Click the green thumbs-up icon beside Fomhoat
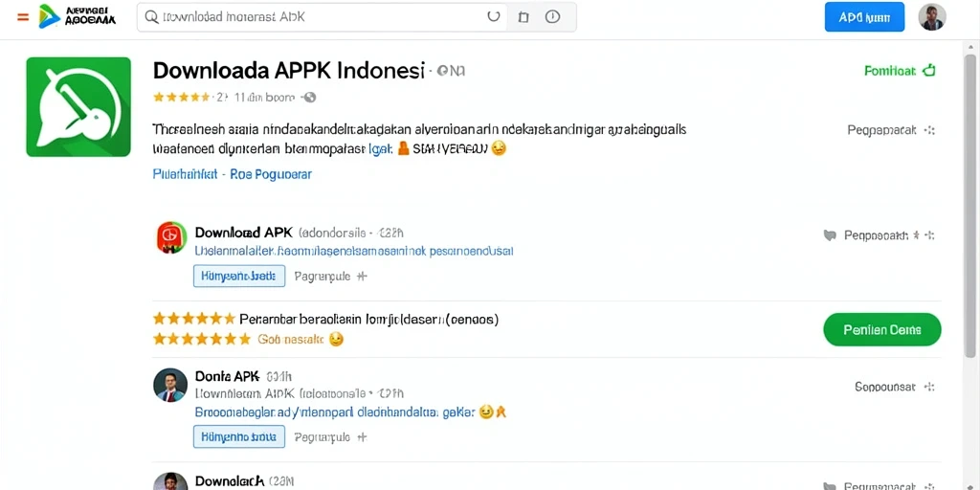980x490 pixels. tap(929, 71)
